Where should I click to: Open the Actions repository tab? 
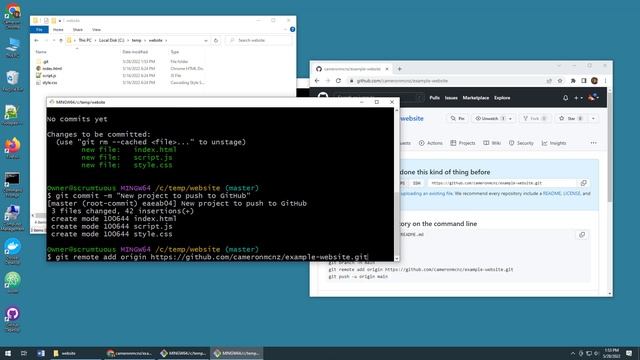click(431, 143)
